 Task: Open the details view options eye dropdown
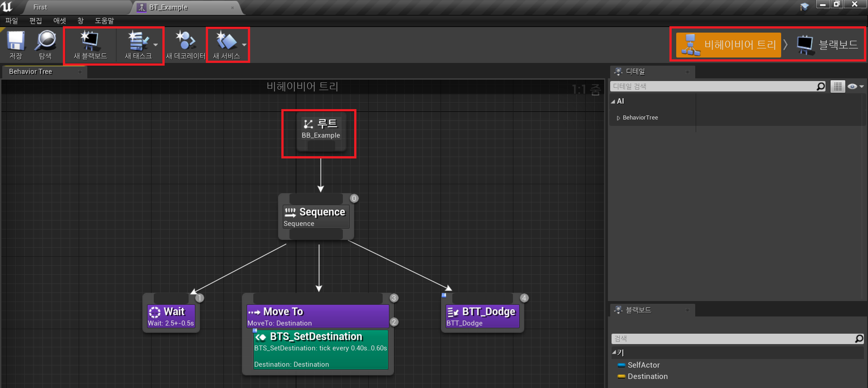tap(855, 86)
